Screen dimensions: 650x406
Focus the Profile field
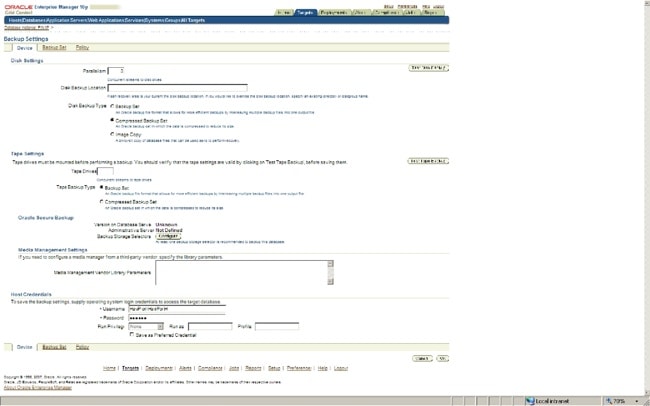tap(276, 327)
